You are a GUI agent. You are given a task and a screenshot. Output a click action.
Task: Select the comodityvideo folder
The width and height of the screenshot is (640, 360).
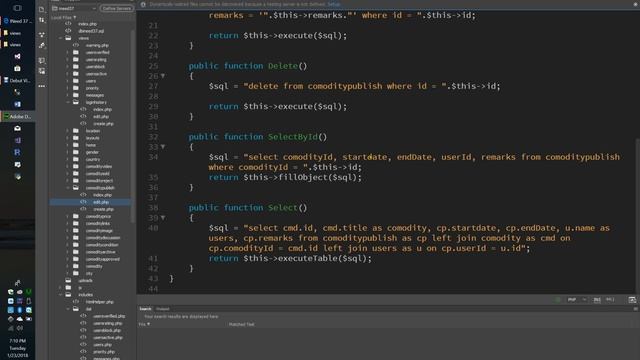click(x=98, y=167)
